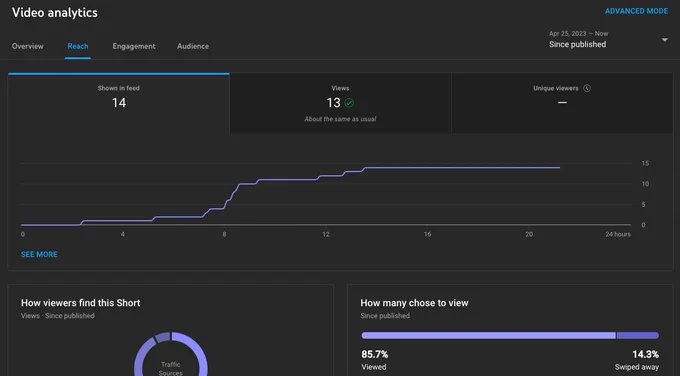Go to the Audience tab
The height and width of the screenshot is (376, 680).
(193, 46)
